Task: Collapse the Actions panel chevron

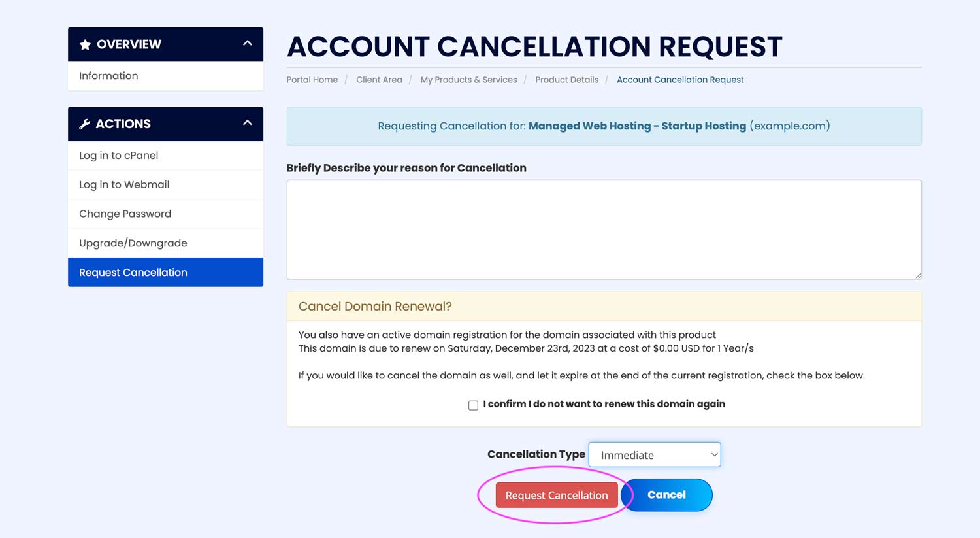Action: (247, 123)
